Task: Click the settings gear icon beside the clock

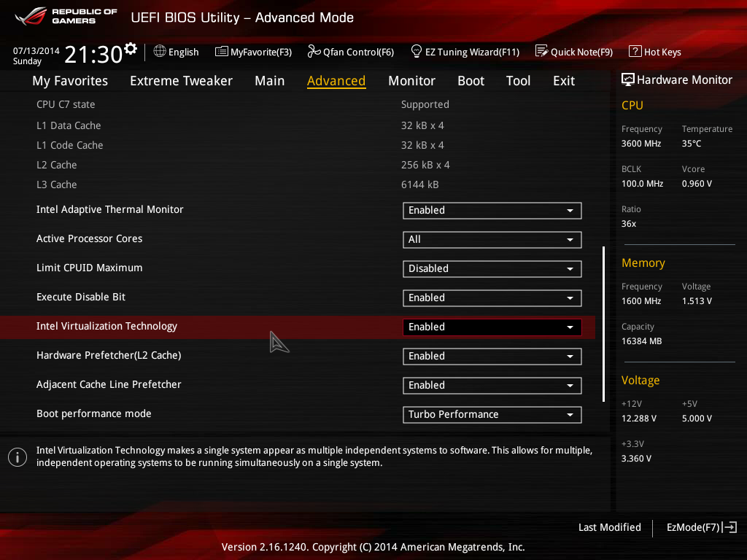Action: [x=131, y=49]
